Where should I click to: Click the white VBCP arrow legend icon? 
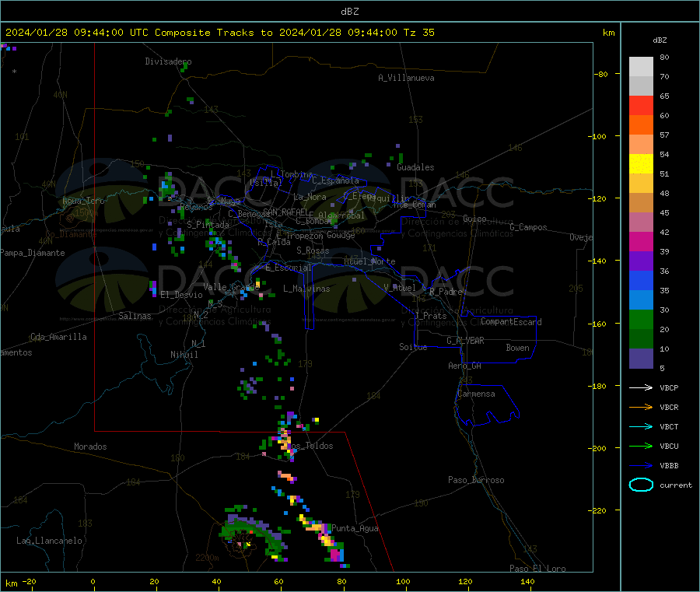(641, 387)
